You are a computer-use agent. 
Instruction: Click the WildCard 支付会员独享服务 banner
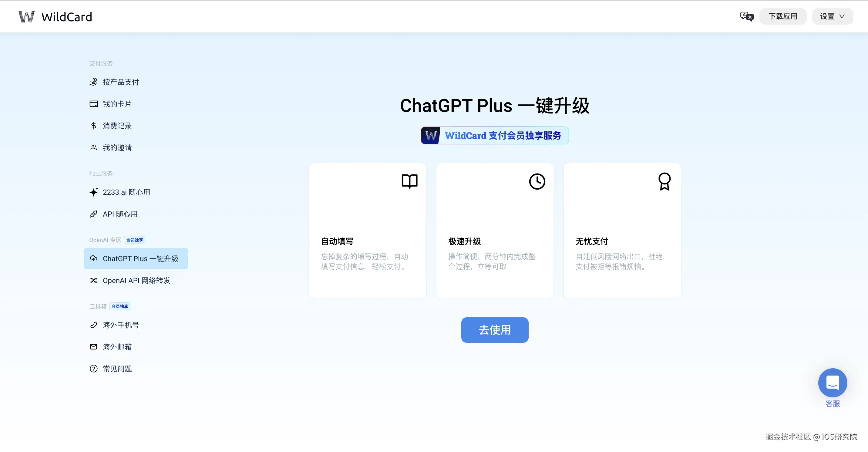[x=494, y=136]
